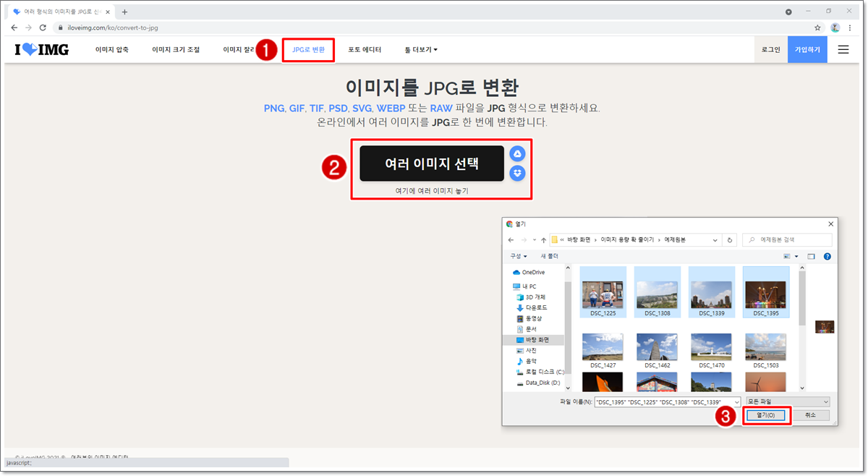This screenshot has width=868, height=476.
Task: Expand the view options dropdown arrow
Action: (x=796, y=256)
